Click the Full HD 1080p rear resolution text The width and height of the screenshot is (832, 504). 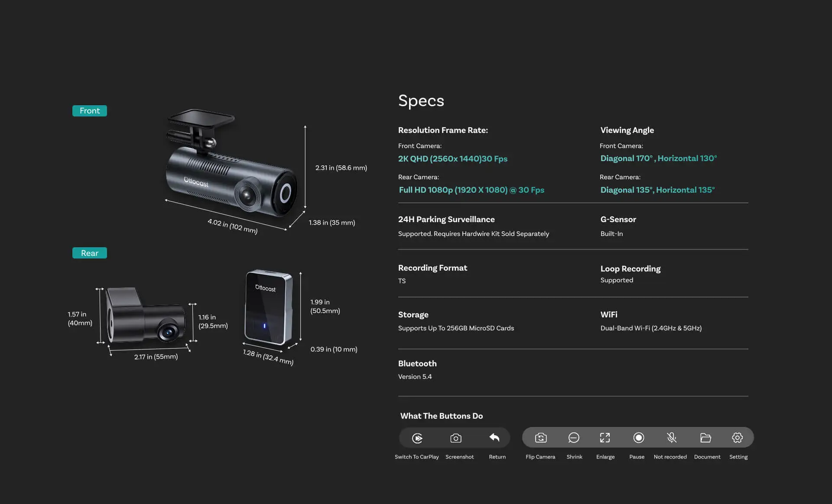pos(471,190)
